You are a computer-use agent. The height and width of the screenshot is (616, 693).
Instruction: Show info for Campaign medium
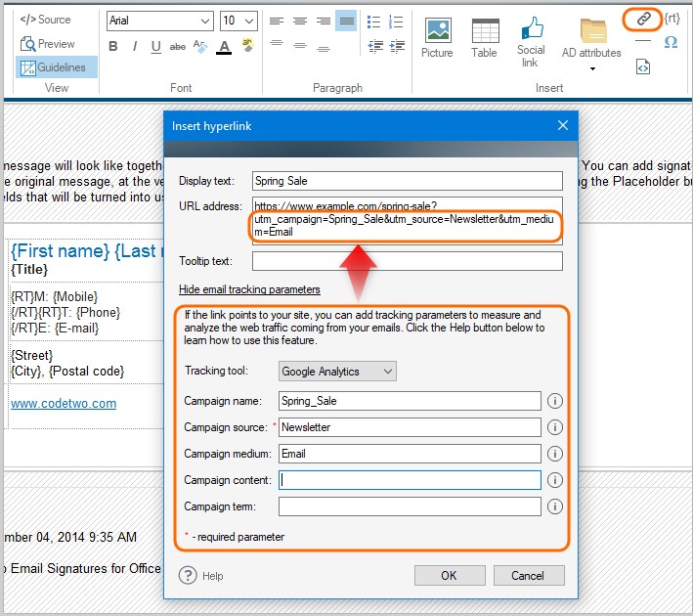554,454
